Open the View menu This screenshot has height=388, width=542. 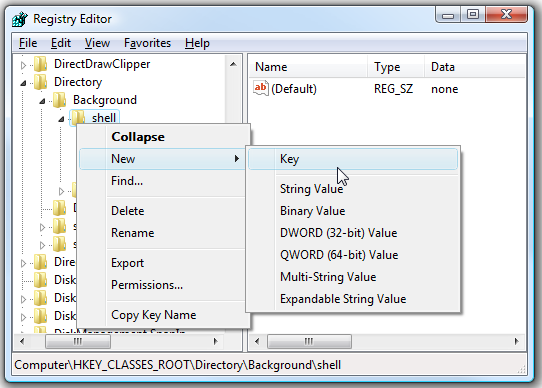click(97, 43)
